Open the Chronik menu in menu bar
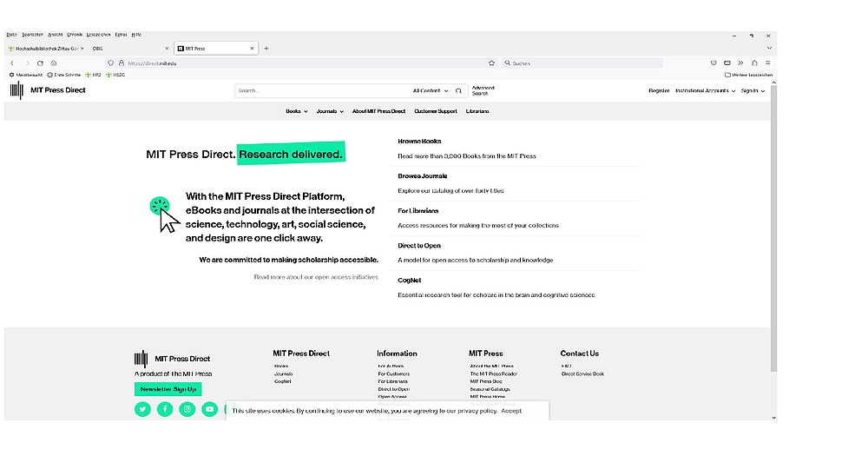The width and height of the screenshot is (868, 476). pos(75,34)
